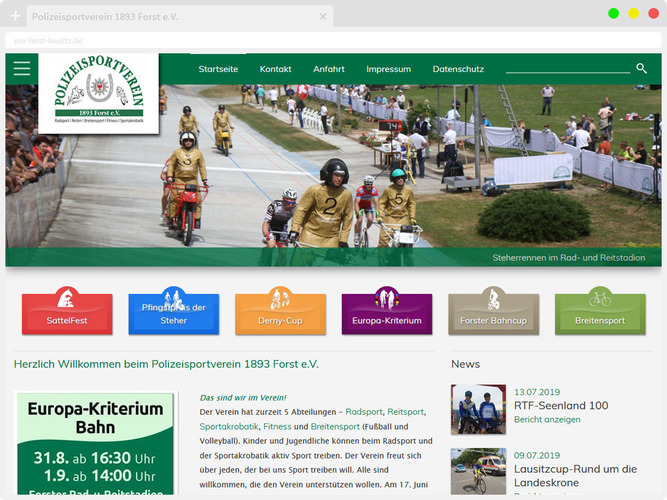The height and width of the screenshot is (500, 667).
Task: Go to Startseite in navigation
Action: pos(218,69)
